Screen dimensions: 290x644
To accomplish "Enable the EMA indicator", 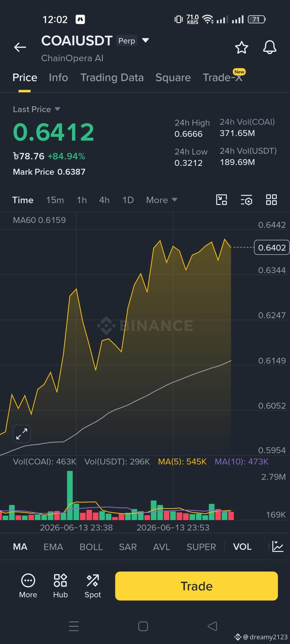I will coord(53,547).
